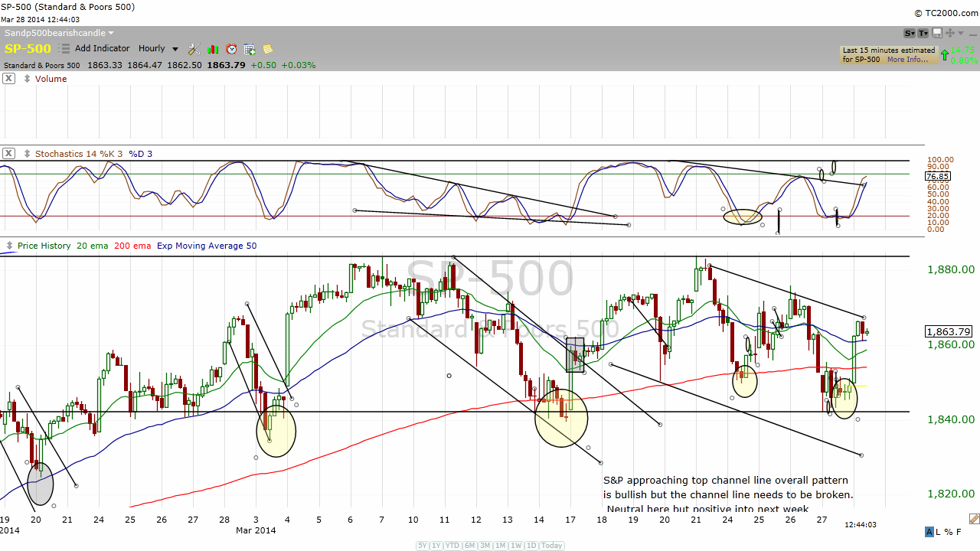Open the T dropdown in the top-right toolbar
980x551 pixels.
coord(923,33)
